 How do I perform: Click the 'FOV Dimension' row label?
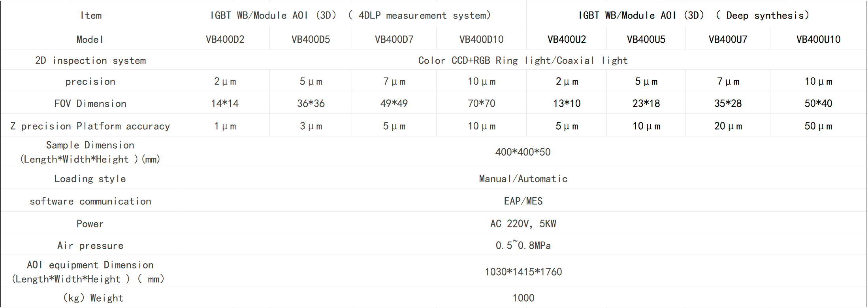tap(90, 104)
